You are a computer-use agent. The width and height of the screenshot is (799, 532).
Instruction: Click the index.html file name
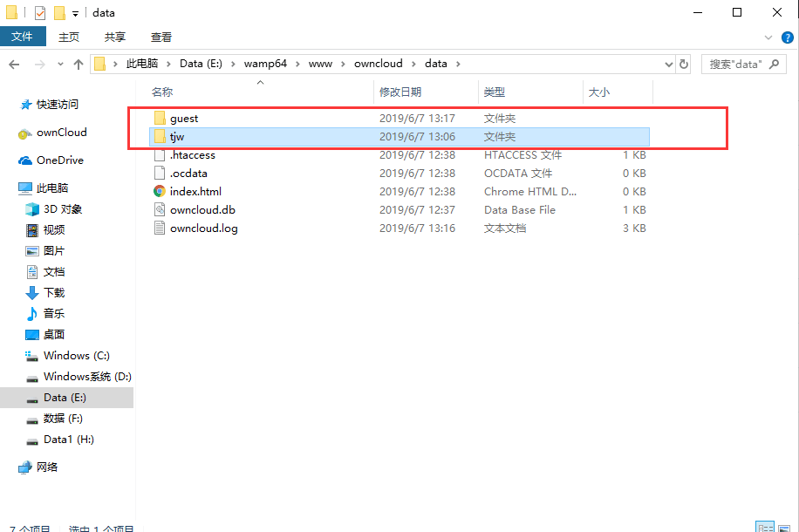pyautogui.click(x=195, y=192)
